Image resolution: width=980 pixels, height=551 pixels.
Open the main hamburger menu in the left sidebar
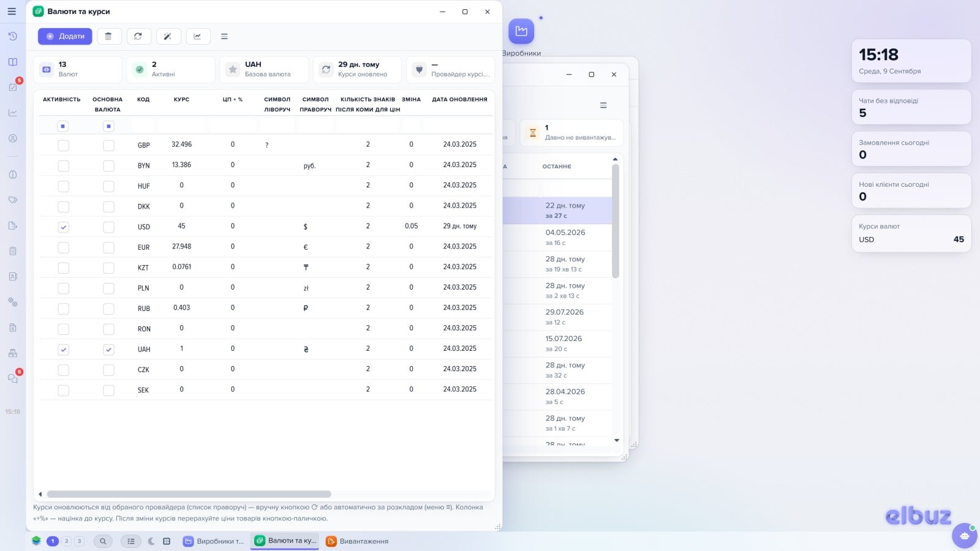(12, 11)
